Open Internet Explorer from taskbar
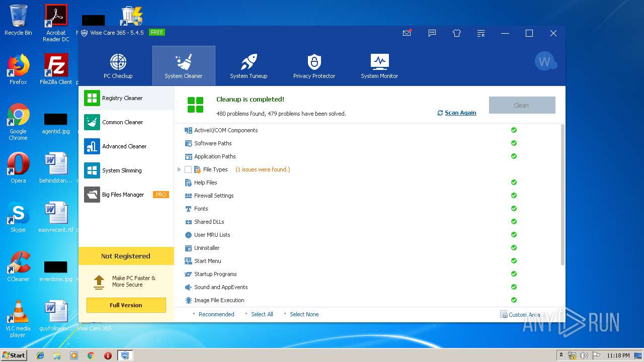 [40, 355]
